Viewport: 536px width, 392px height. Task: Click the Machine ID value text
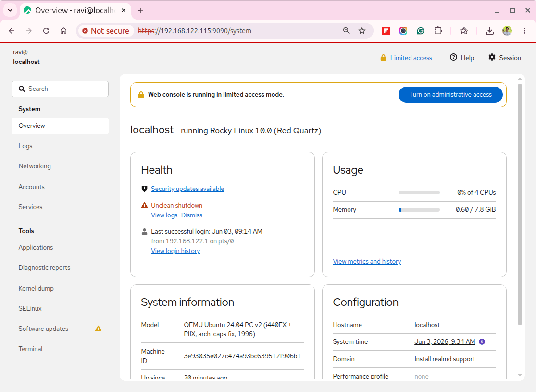pyautogui.click(x=242, y=356)
